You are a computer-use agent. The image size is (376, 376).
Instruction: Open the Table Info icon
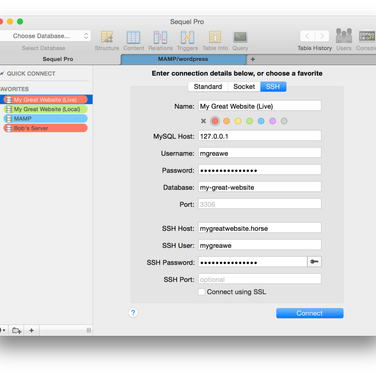click(215, 37)
